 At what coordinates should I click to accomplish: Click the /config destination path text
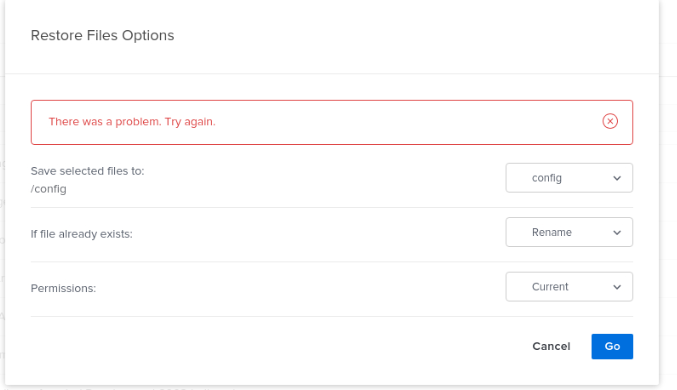(48, 189)
